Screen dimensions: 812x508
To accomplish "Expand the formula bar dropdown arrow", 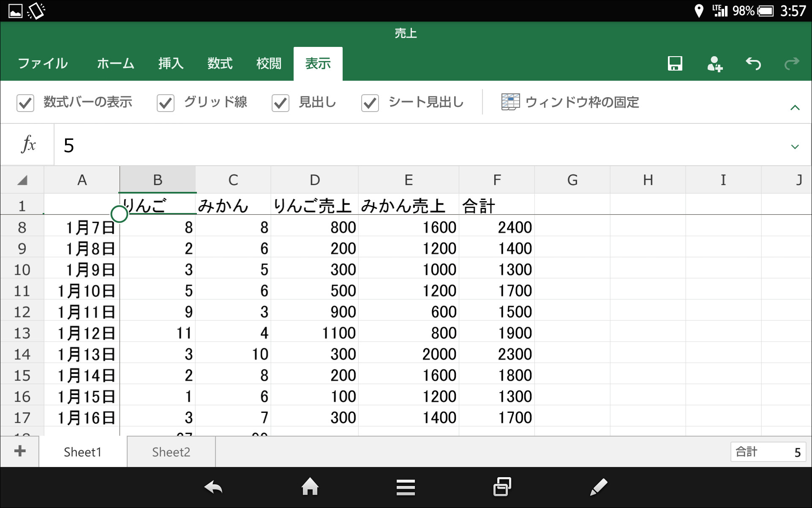I will [796, 146].
